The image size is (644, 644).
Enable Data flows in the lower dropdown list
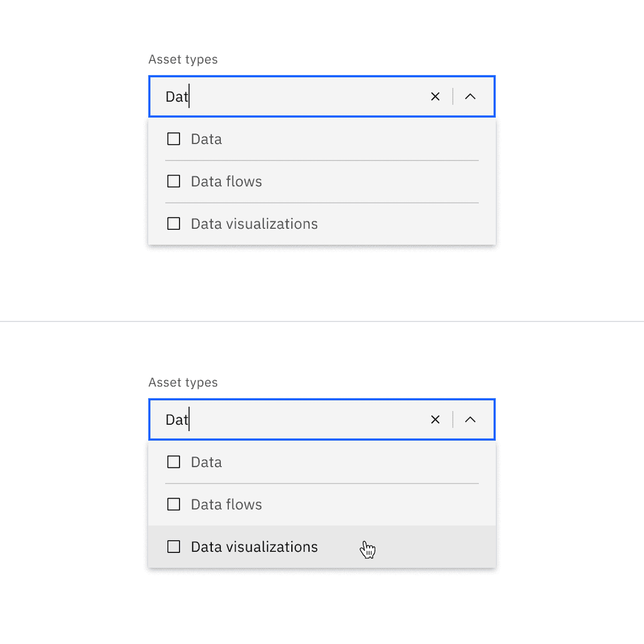pos(173,504)
